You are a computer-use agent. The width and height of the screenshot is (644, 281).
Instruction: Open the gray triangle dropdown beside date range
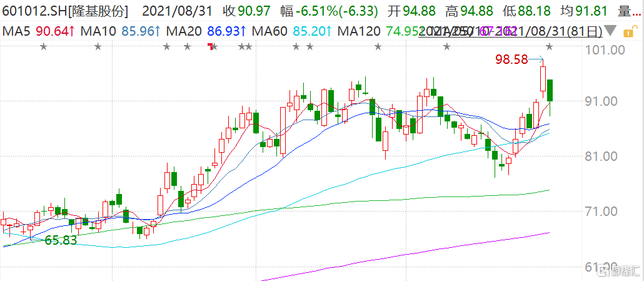click(610, 31)
